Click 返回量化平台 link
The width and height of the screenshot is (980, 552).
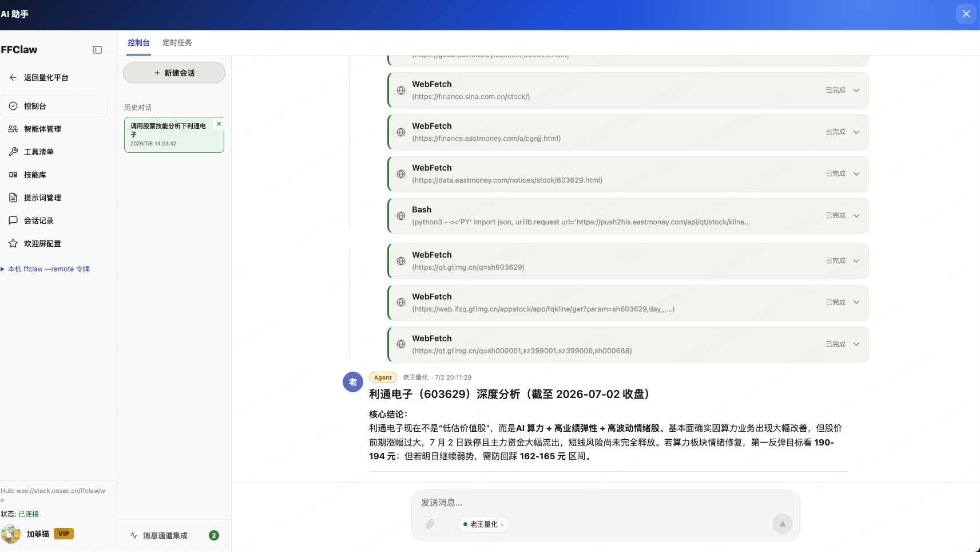[x=46, y=77]
